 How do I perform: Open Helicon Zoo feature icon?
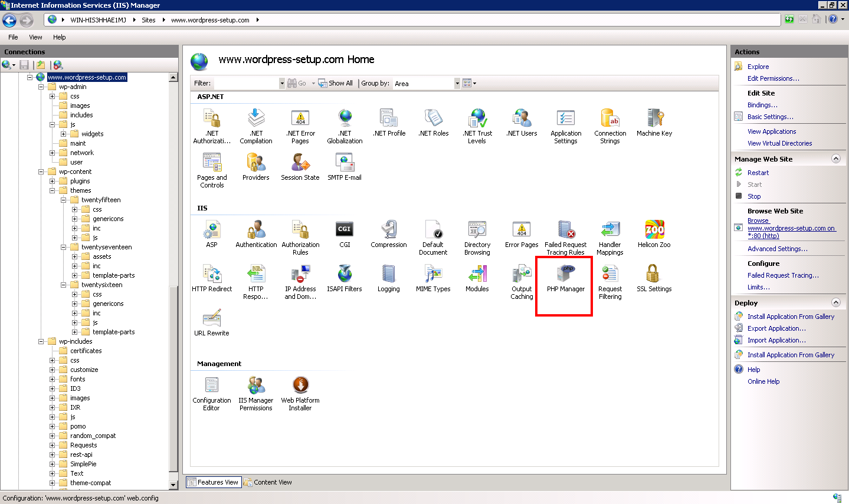click(x=654, y=235)
